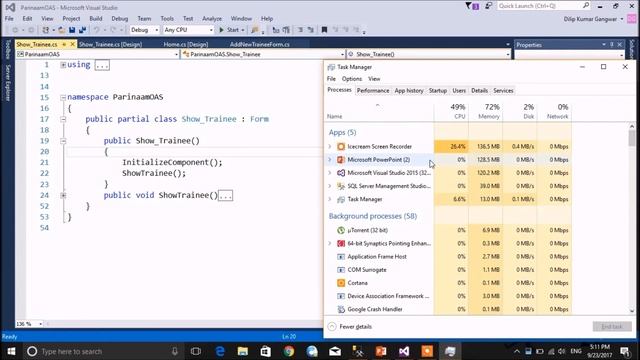Click the Cortana process icon

[x=341, y=283]
